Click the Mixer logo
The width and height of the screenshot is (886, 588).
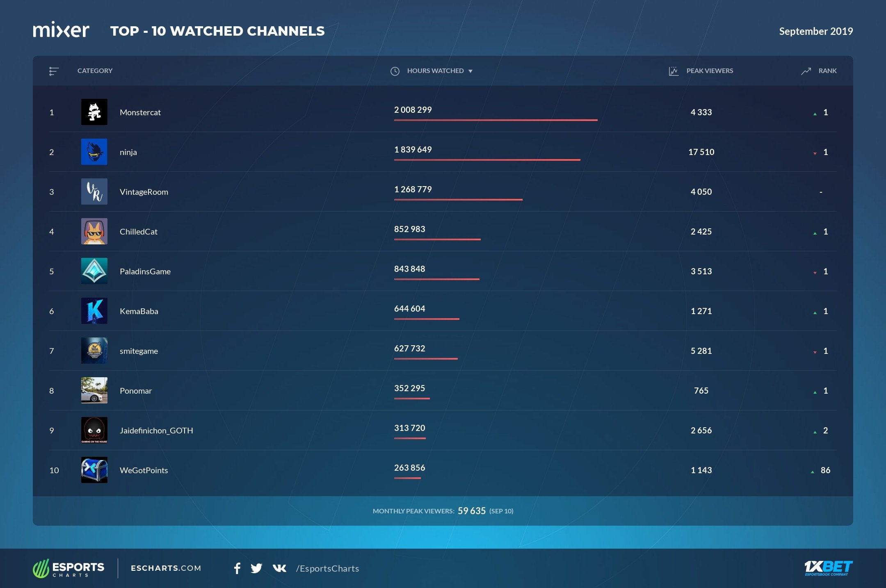pyautogui.click(x=61, y=30)
